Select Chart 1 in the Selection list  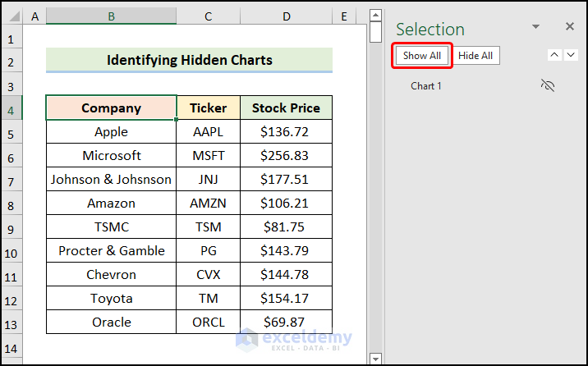click(426, 86)
